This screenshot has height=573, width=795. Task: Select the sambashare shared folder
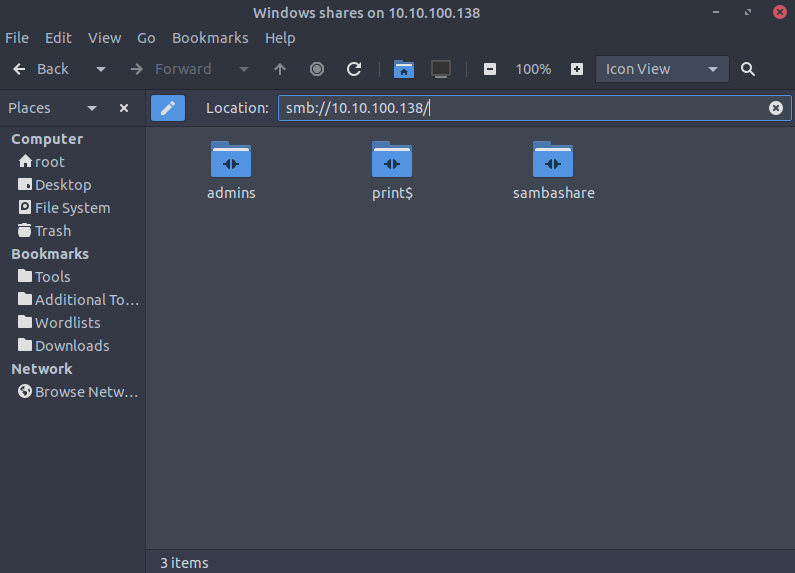coord(553,170)
